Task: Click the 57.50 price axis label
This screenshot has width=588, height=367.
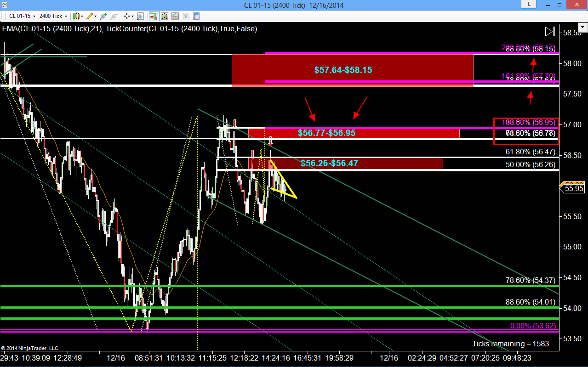Action: coord(572,94)
